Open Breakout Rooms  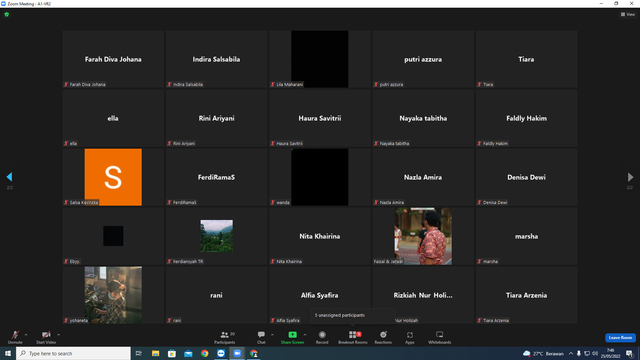353,337
